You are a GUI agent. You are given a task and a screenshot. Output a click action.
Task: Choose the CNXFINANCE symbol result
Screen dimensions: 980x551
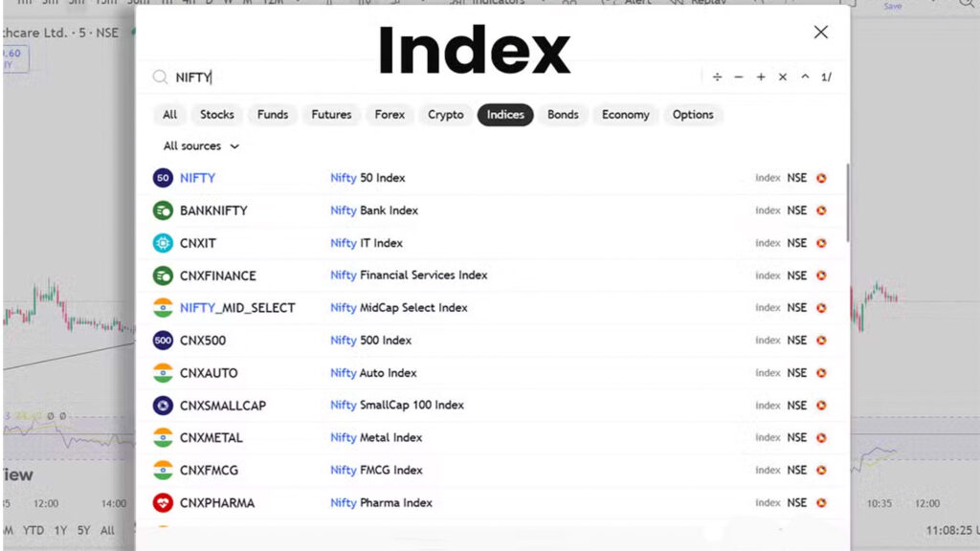tap(218, 275)
